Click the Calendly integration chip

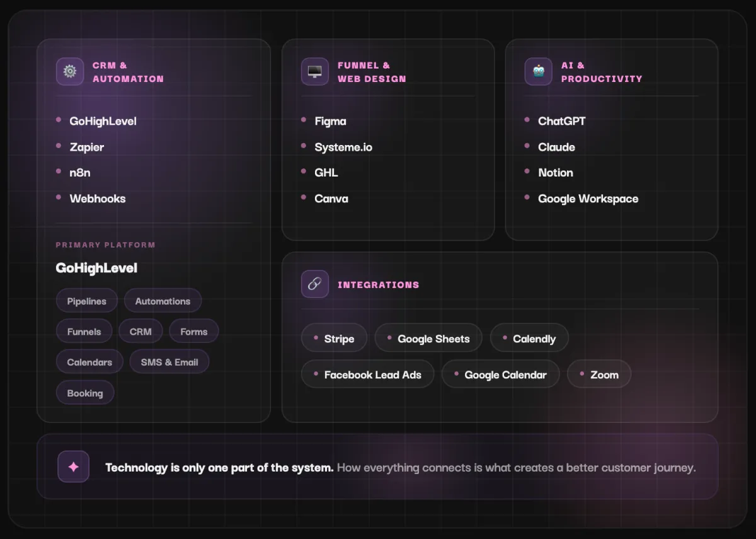(529, 339)
